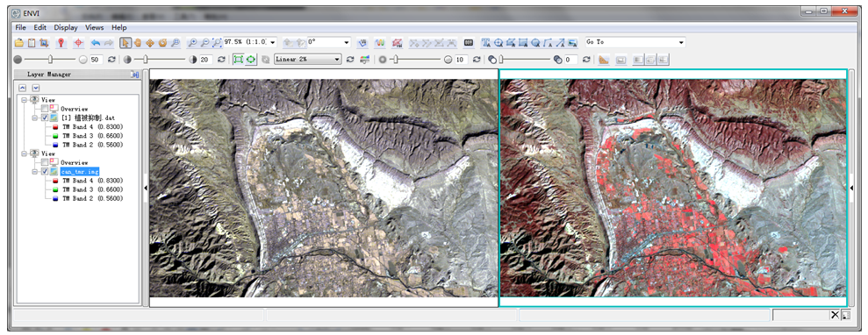868x335 pixels.
Task: Open the Views menu
Action: [x=94, y=27]
